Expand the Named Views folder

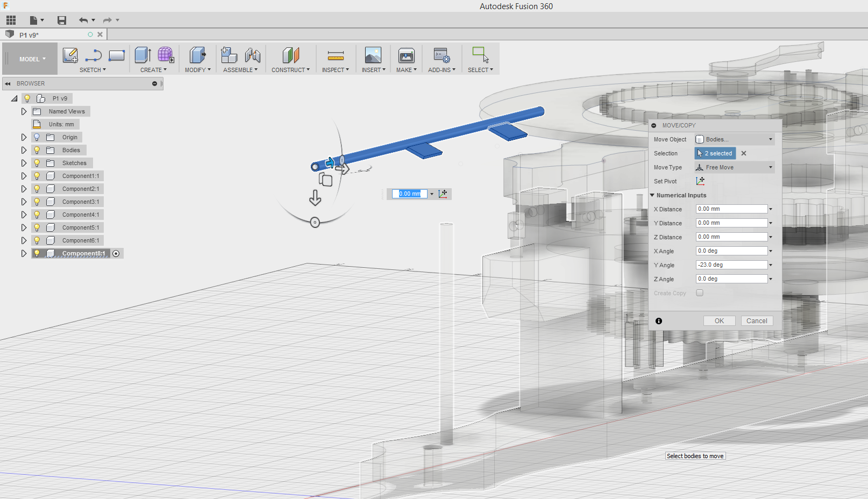point(24,111)
